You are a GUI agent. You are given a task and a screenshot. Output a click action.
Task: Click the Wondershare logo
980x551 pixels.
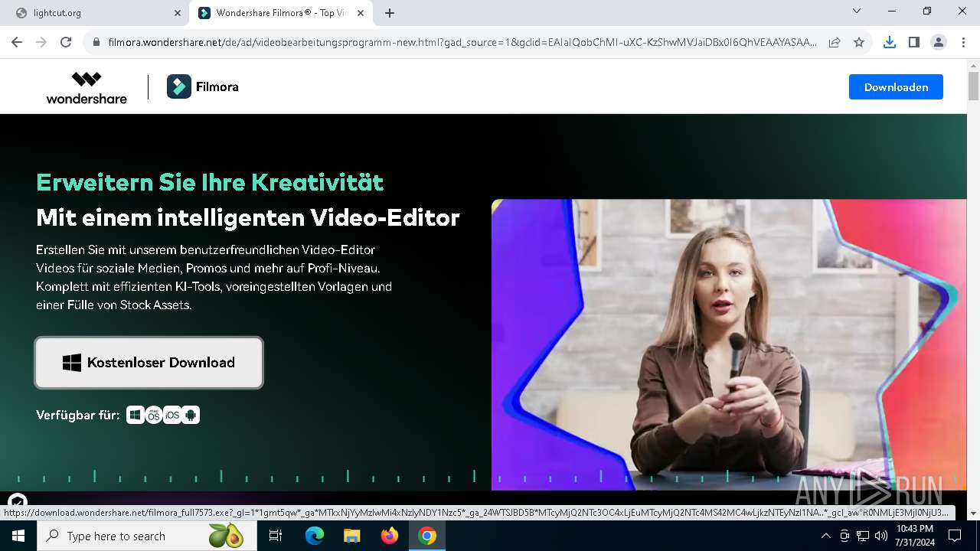pyautogui.click(x=87, y=87)
